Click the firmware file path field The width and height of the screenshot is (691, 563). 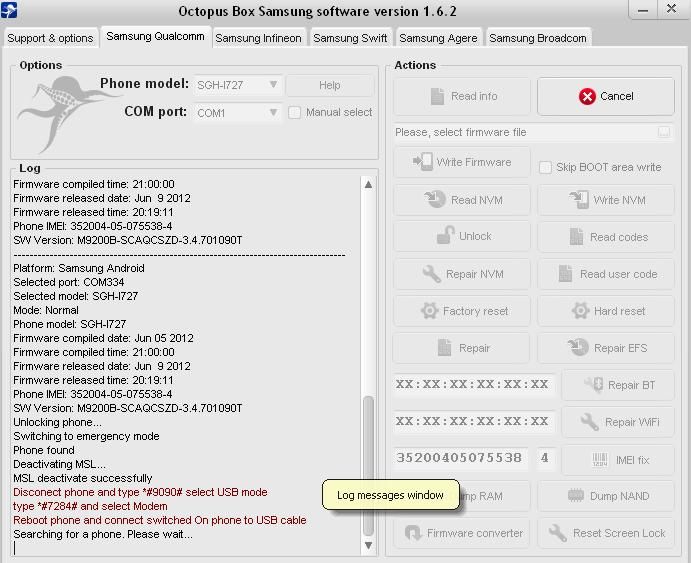[x=534, y=132]
